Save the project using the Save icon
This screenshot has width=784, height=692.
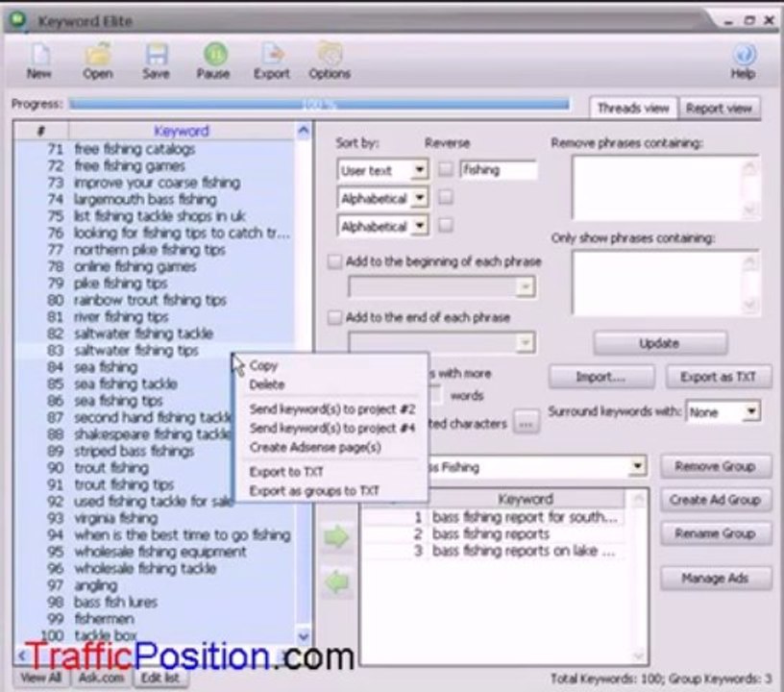coord(156,61)
